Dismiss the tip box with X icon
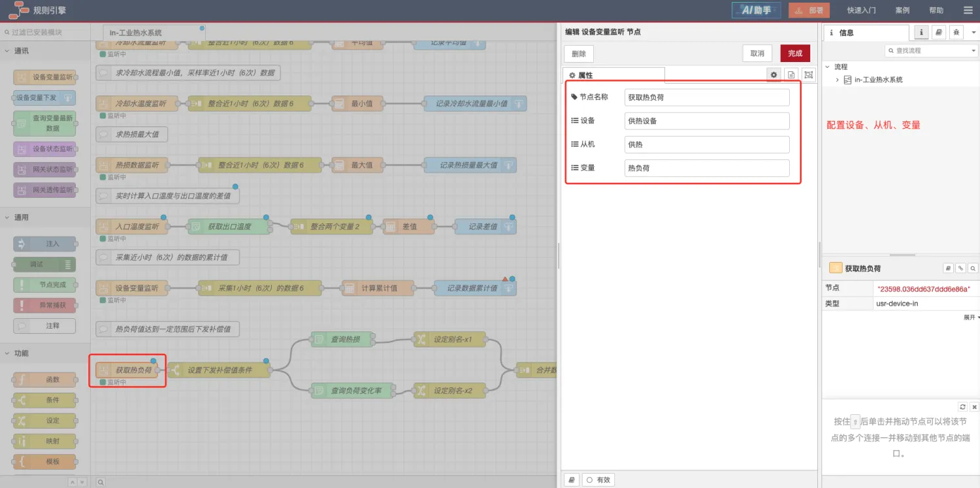Screen dimensions: 980x488 pyautogui.click(x=974, y=406)
